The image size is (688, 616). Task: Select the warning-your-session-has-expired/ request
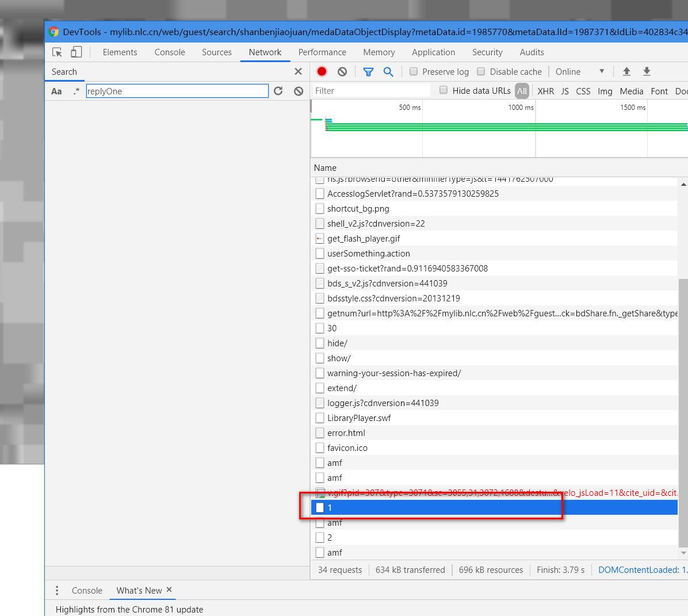(494, 373)
